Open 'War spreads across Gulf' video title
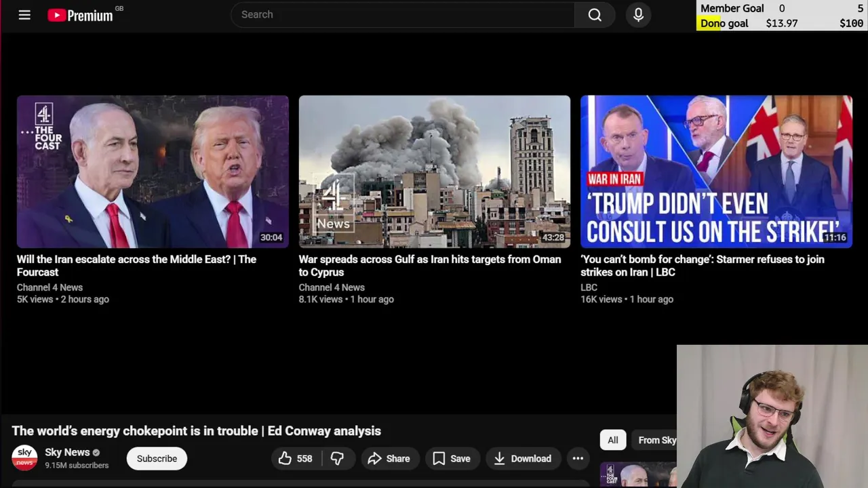 430,266
